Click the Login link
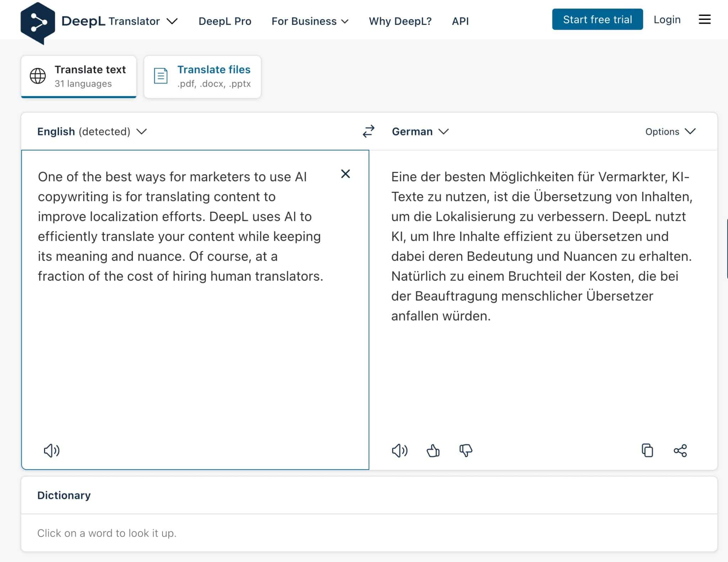The width and height of the screenshot is (728, 562). click(667, 20)
